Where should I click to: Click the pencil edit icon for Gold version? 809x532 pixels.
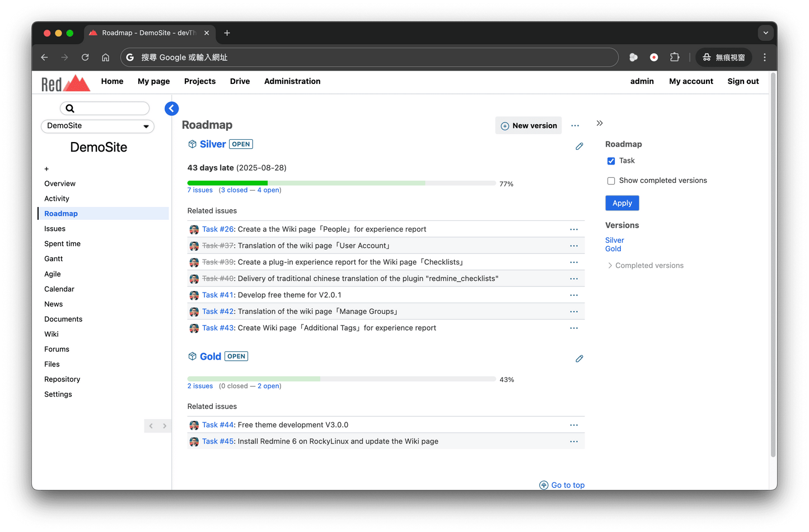tap(579, 359)
